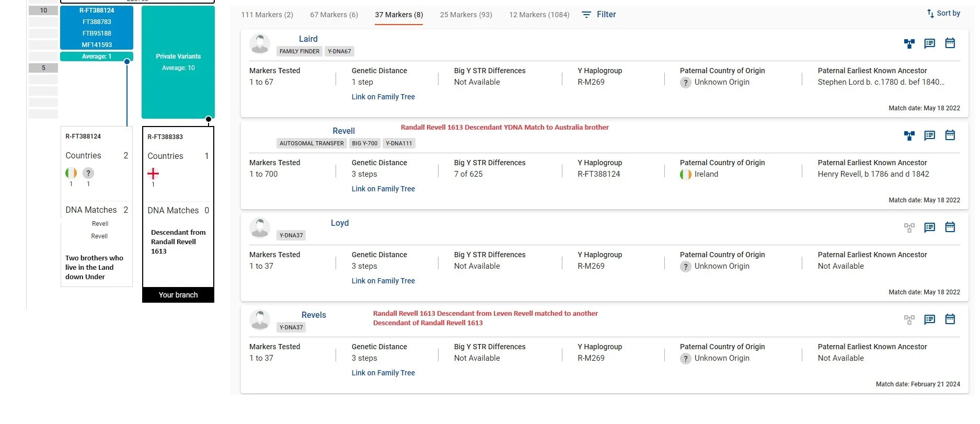Open the Laird match name link

pyautogui.click(x=308, y=39)
